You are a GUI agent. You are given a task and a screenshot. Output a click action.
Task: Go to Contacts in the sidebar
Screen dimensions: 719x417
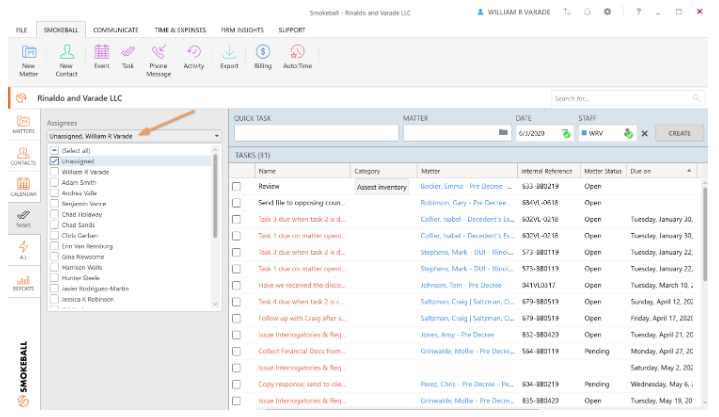click(23, 156)
